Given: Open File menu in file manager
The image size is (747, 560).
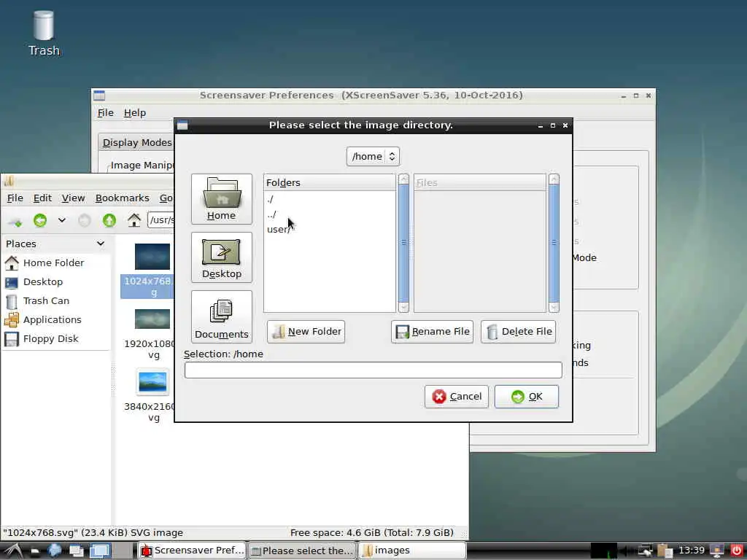Looking at the screenshot, I should 15,198.
